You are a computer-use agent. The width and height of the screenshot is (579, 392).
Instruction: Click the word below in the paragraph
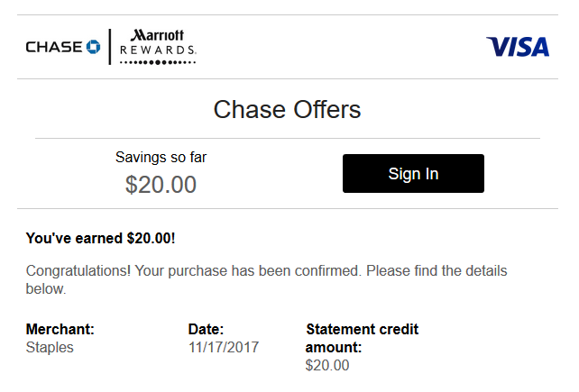click(x=46, y=289)
